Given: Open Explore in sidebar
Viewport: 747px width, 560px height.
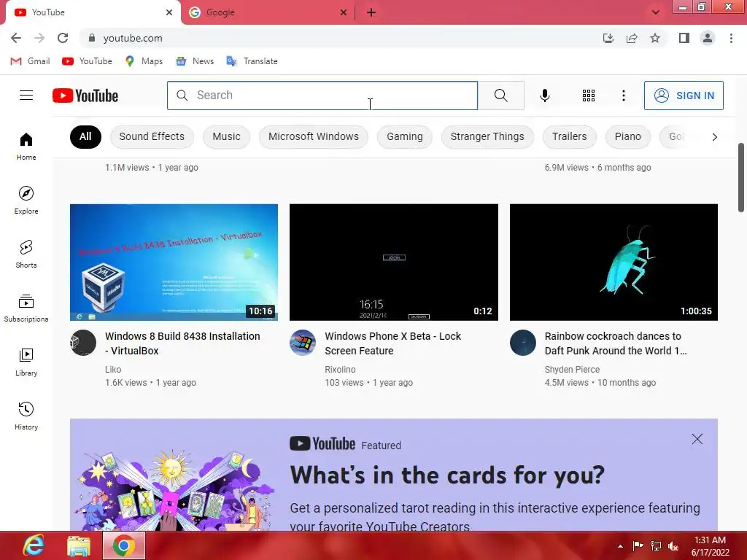Looking at the screenshot, I should 26,200.
